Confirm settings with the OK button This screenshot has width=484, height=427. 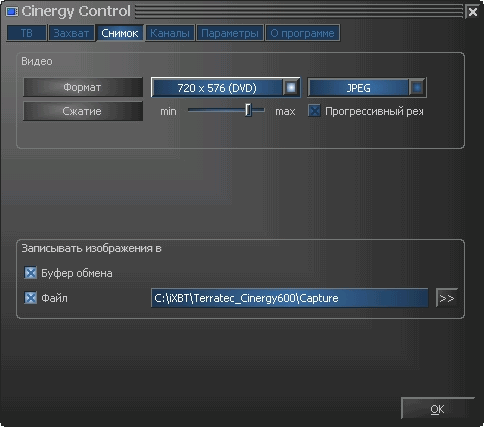coord(437,409)
